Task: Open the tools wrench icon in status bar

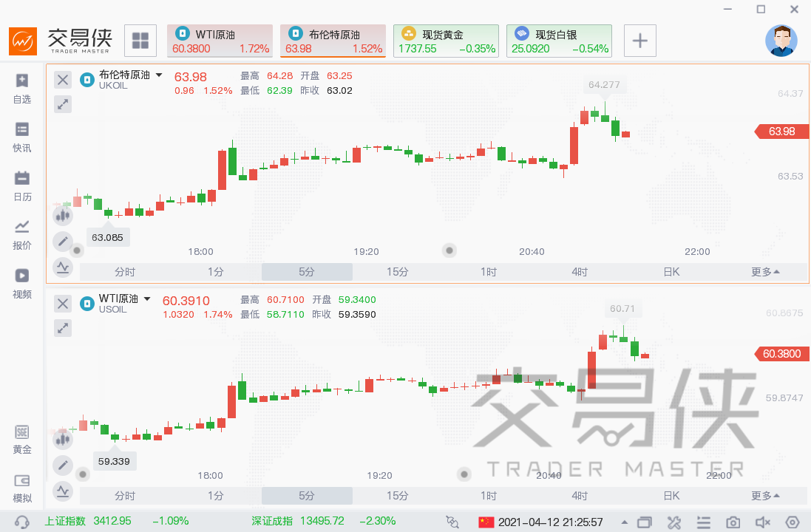Action: coord(674,522)
